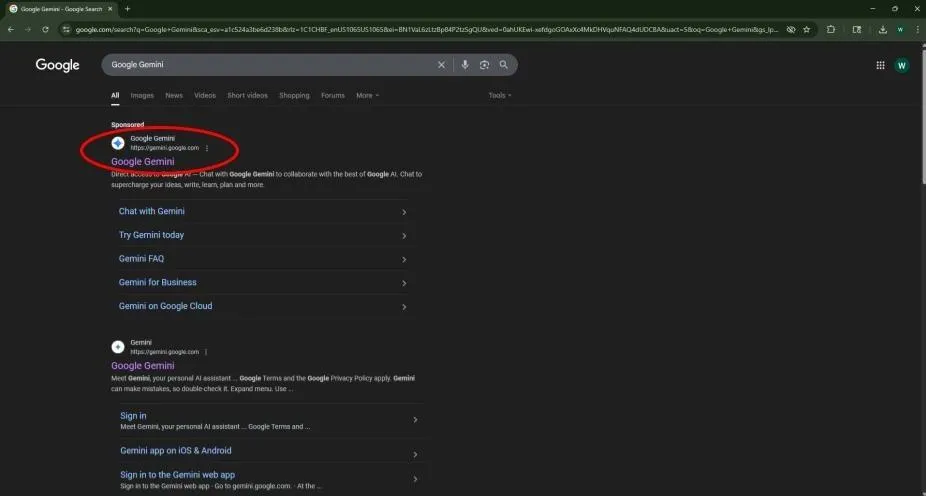This screenshot has height=496, width=926.
Task: Open the Chat with Gemini sitelink
Action: [152, 211]
